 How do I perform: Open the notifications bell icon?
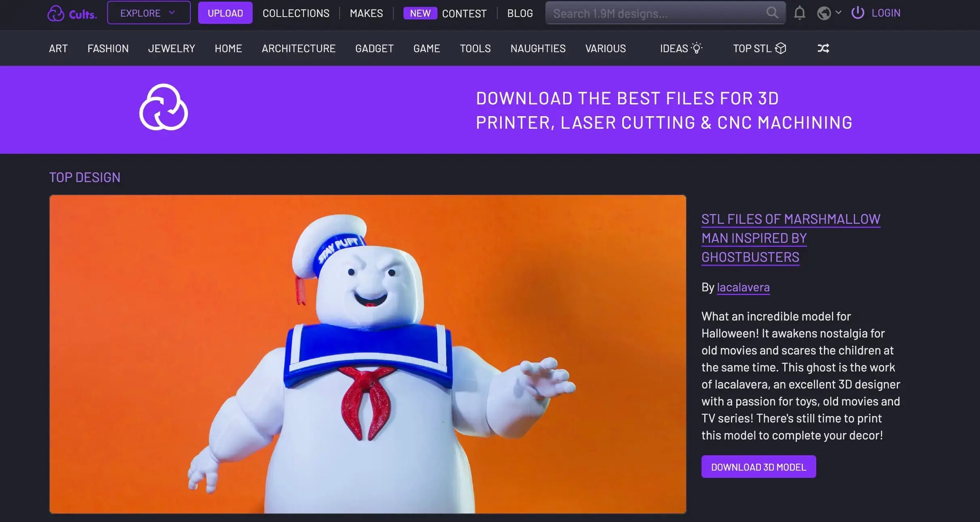(799, 13)
